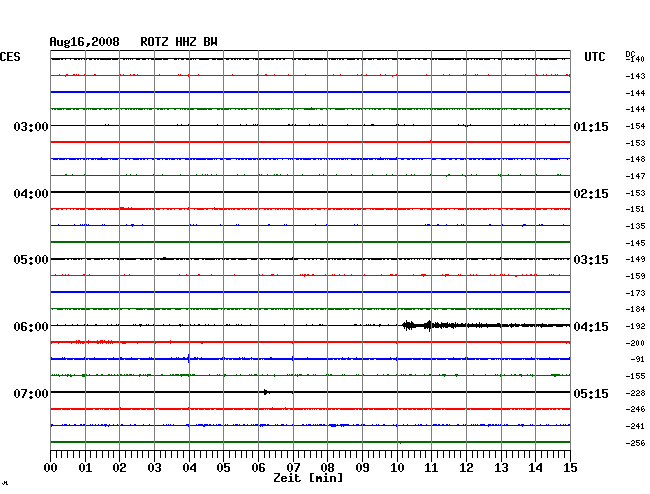This screenshot has width=650, height=494.
Task: Select the 06:00 local time label
Action: tap(31, 327)
